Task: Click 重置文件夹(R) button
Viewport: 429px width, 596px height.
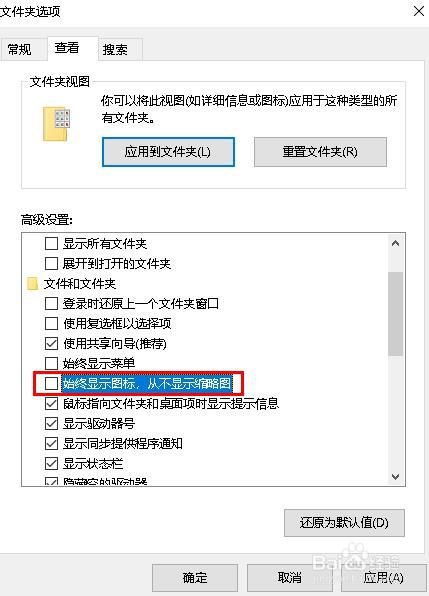Action: [x=320, y=152]
